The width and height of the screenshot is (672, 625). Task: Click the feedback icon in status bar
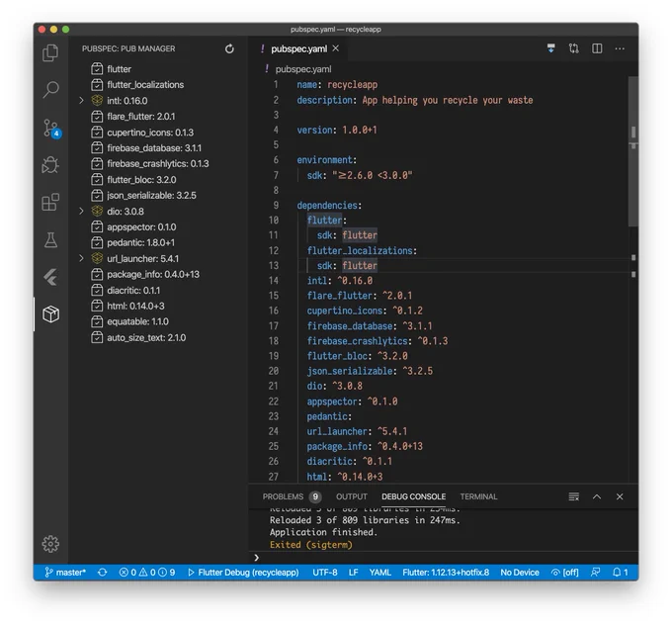tap(595, 573)
